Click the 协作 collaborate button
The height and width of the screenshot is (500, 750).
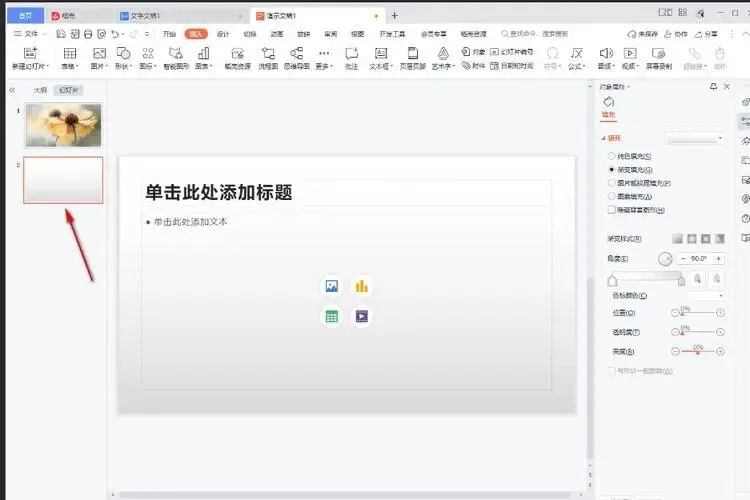[x=675, y=34]
